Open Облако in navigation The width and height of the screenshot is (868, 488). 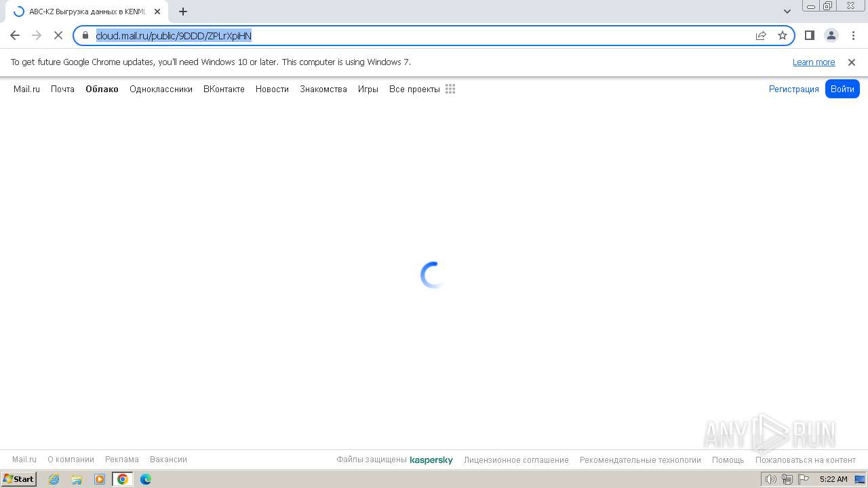[x=102, y=89]
